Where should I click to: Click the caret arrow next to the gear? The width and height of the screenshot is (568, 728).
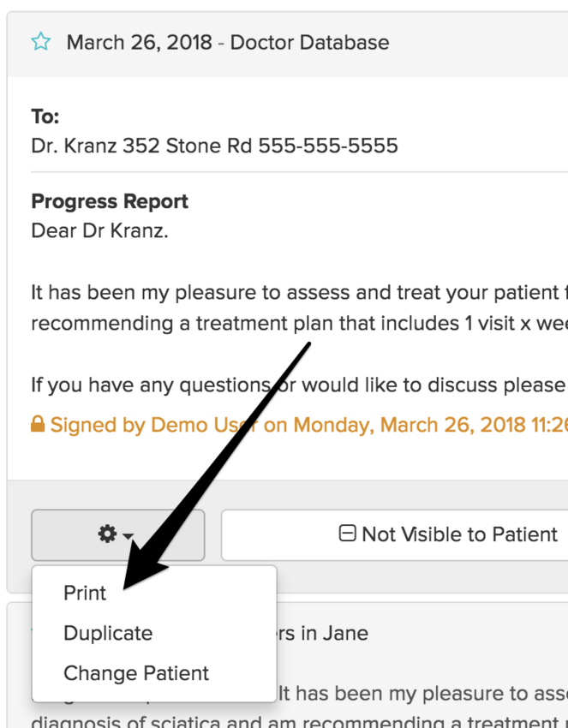click(129, 537)
